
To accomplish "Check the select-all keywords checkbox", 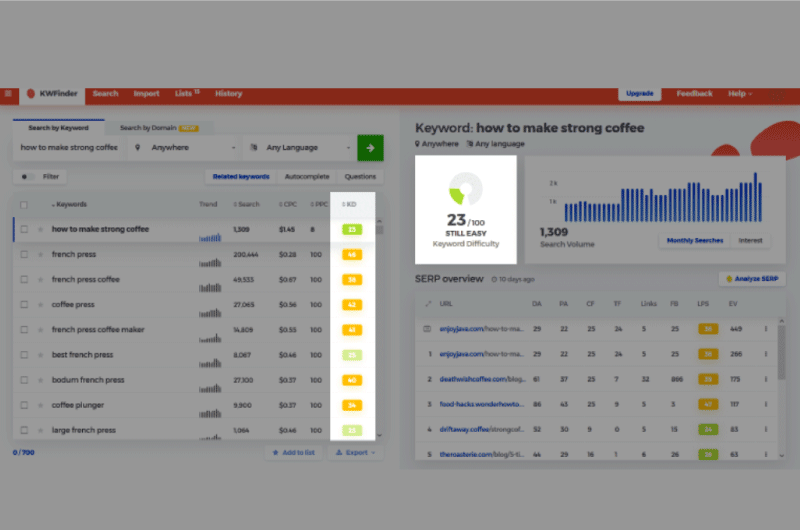I will tap(24, 205).
